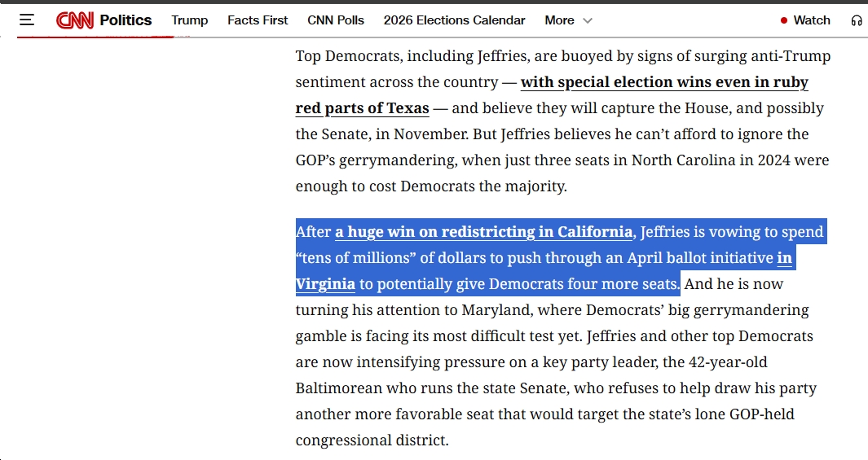Viewport: 868px width, 460px height.
Task: Go to the Politics section
Action: 126,20
